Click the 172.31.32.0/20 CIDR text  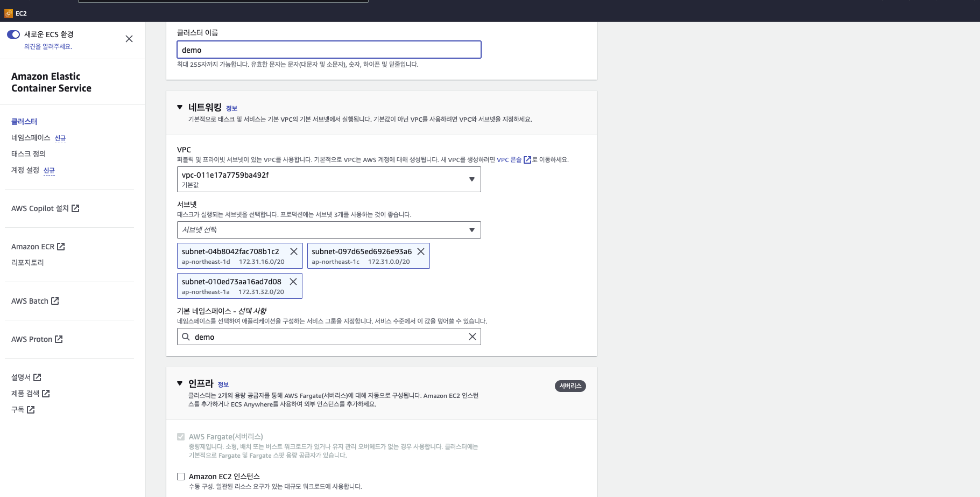[261, 292]
